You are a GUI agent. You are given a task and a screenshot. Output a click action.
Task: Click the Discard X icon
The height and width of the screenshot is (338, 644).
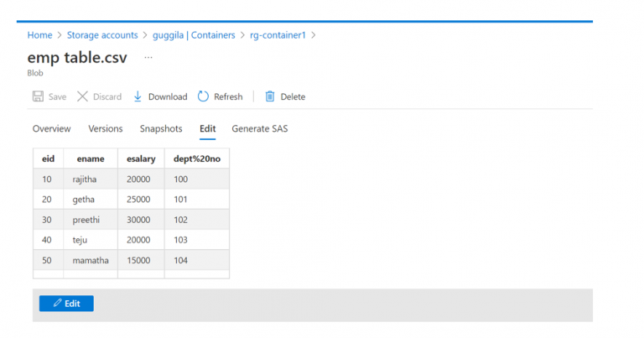click(82, 96)
